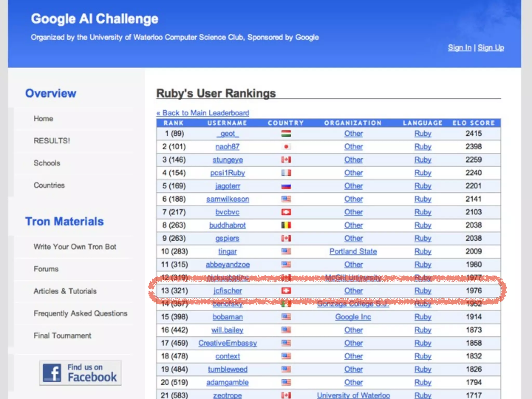Open the jcfischer user profile link

pyautogui.click(x=228, y=291)
